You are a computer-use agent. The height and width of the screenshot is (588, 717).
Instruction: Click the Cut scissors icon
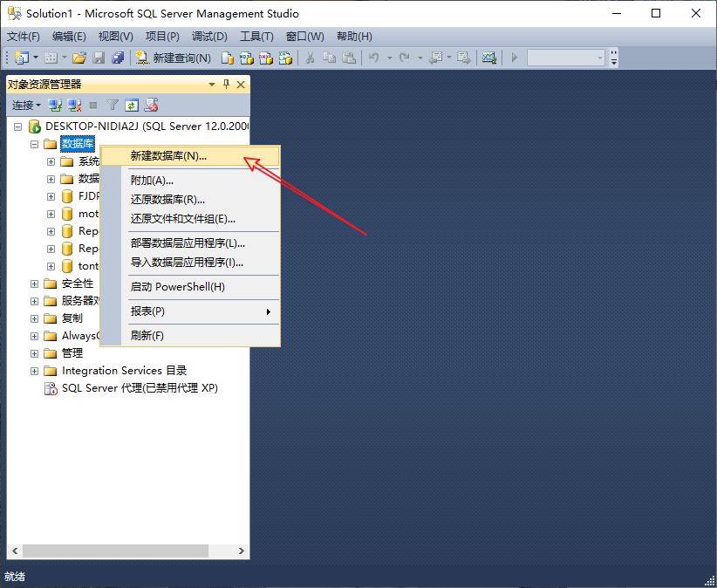(x=310, y=58)
